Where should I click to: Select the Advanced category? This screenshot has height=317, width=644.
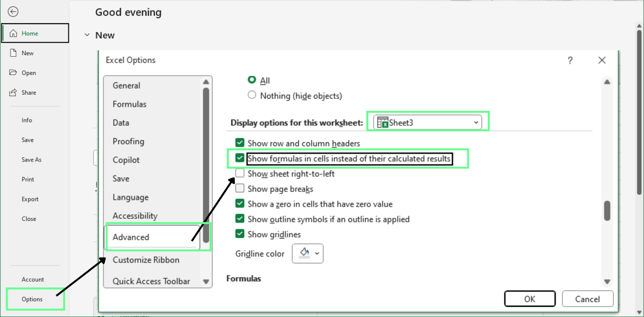[x=153, y=237]
